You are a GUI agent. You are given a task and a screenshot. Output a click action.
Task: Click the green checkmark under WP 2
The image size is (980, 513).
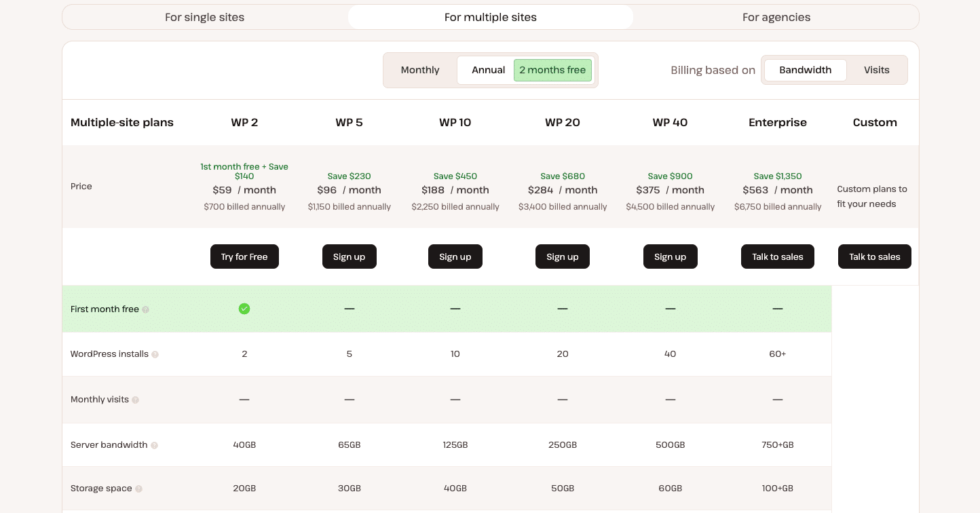[244, 309]
